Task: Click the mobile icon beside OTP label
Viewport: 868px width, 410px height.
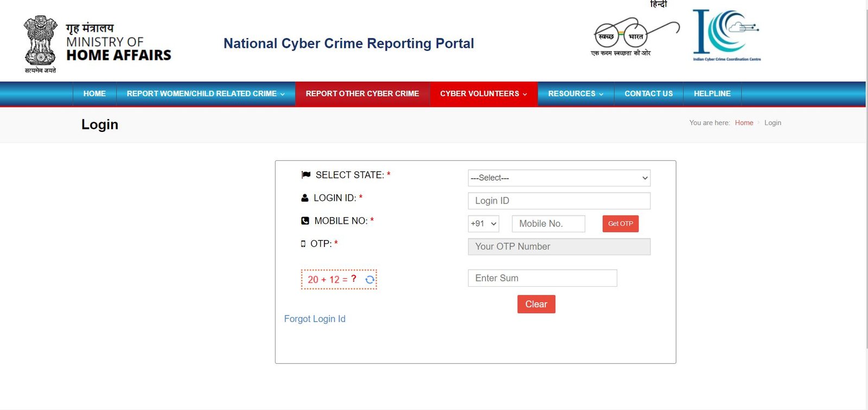Action: [303, 244]
